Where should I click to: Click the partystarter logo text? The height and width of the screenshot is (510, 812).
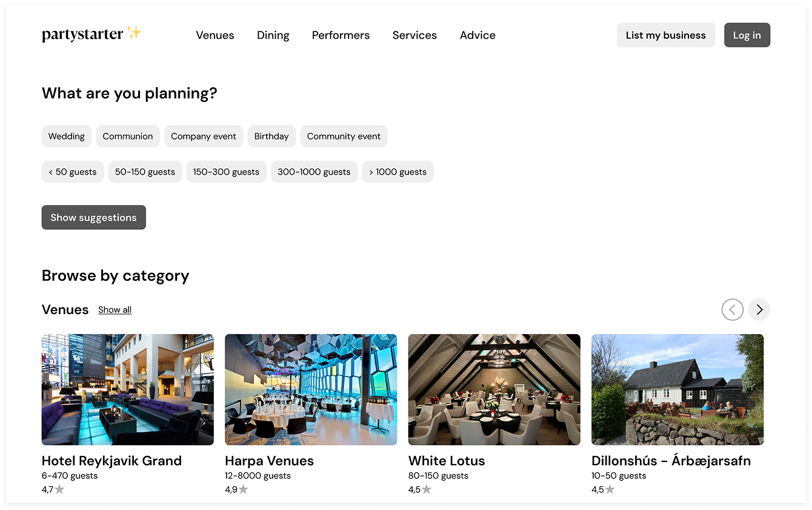click(x=83, y=35)
